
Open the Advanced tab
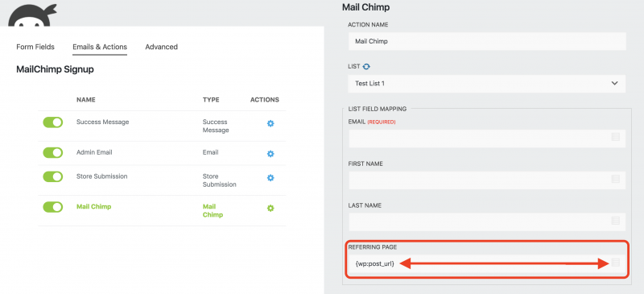162,47
